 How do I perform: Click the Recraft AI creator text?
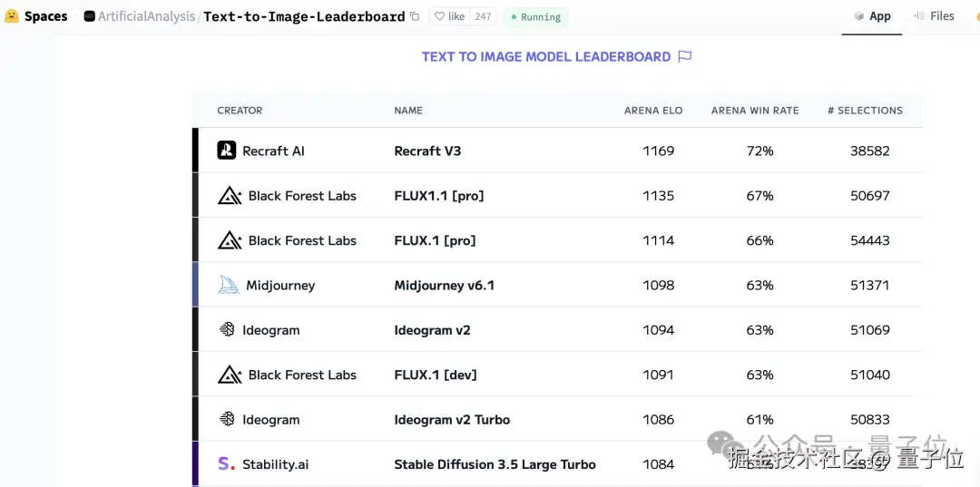point(273,151)
